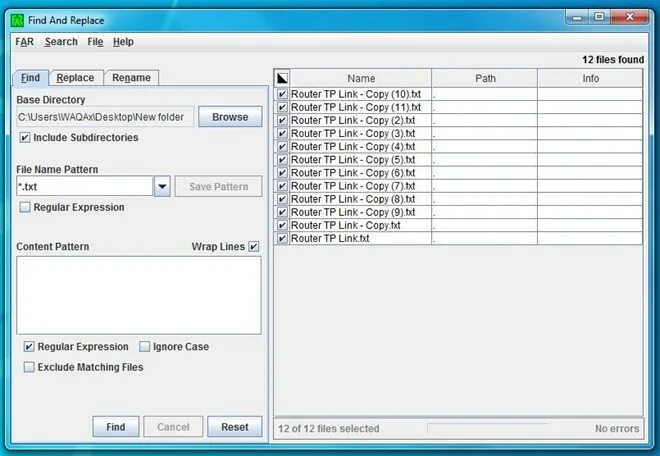Open the File Name Pattern dropdown arrow
Image resolution: width=660 pixels, height=456 pixels.
(x=162, y=187)
